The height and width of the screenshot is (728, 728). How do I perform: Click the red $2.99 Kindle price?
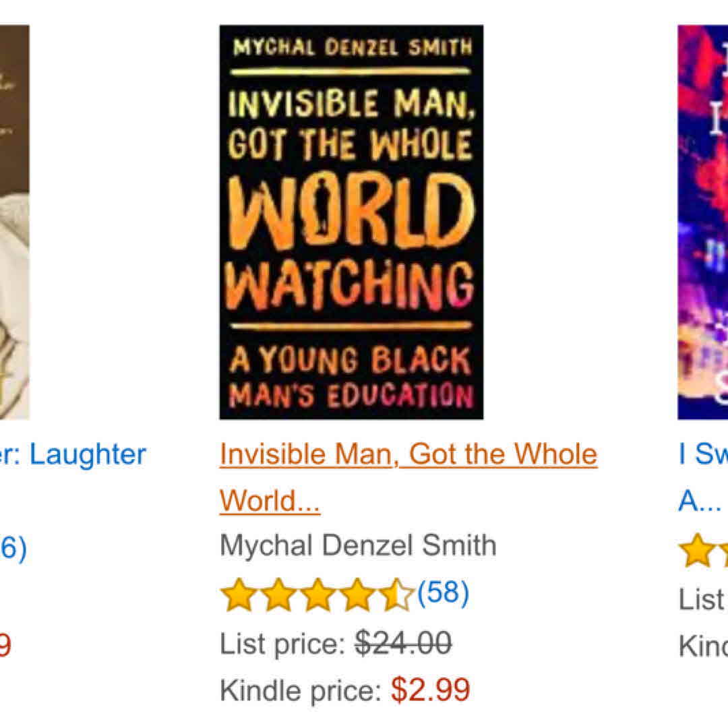[x=431, y=690]
